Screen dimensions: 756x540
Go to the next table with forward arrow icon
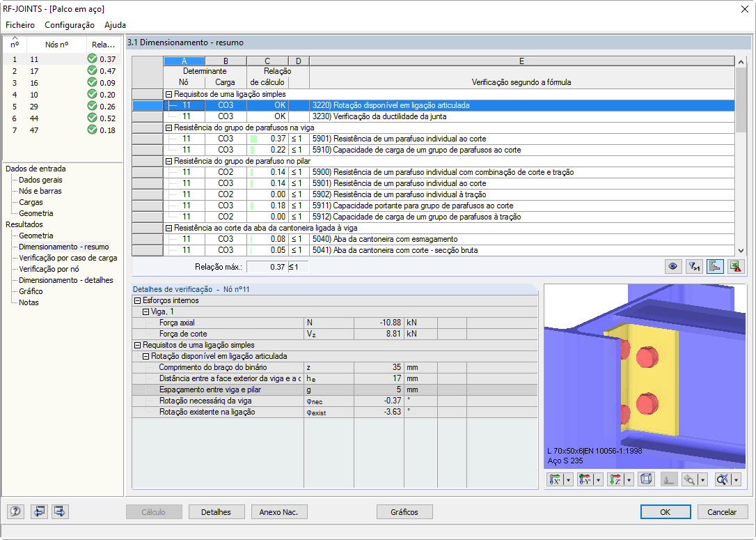[x=60, y=511]
